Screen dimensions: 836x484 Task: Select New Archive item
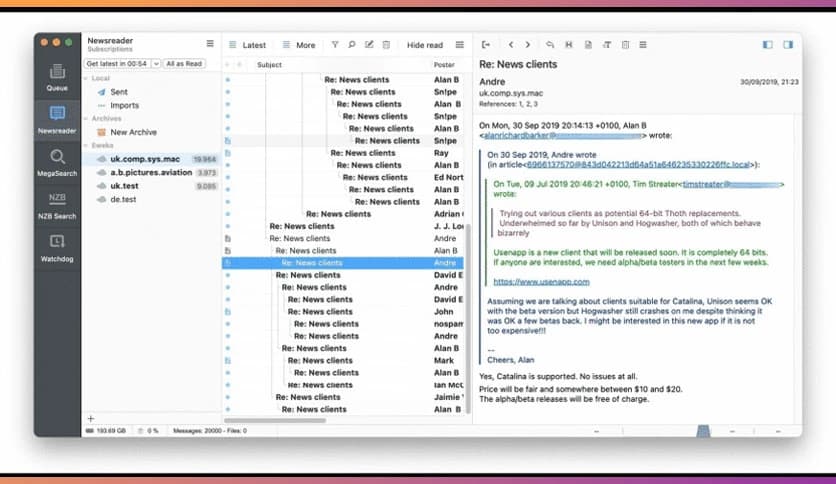[133, 132]
